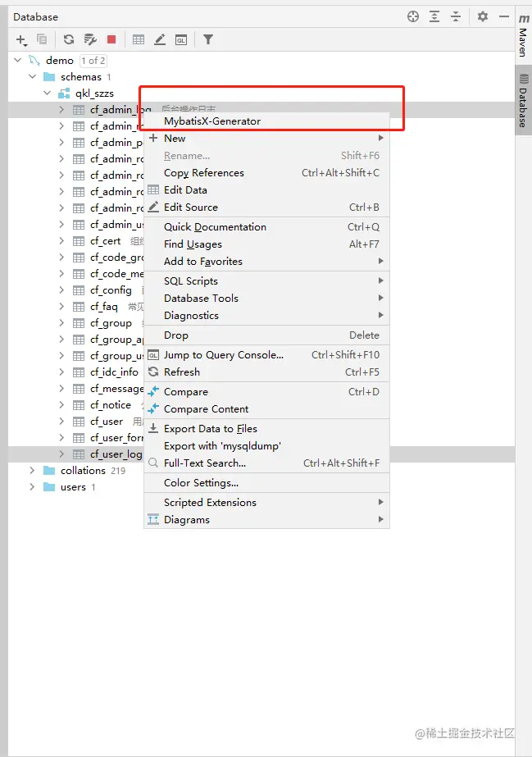This screenshot has width=532, height=757.
Task: Choose Refresh in context menu
Action: click(x=266, y=372)
